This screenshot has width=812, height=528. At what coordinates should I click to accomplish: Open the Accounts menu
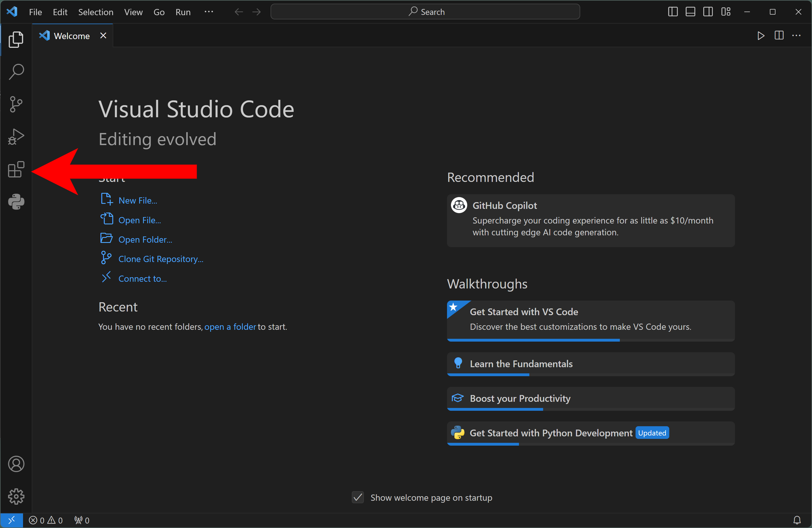click(16, 464)
